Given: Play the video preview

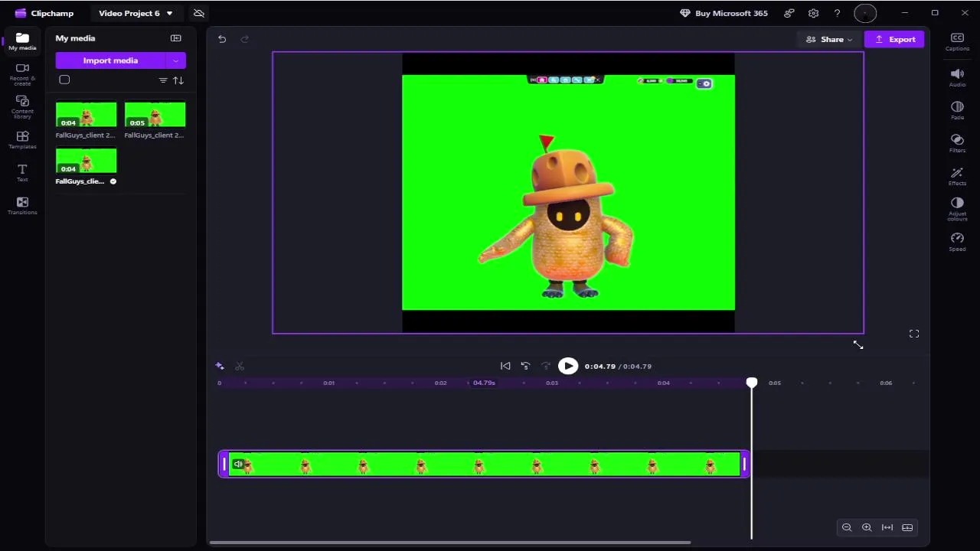Looking at the screenshot, I should [x=568, y=367].
